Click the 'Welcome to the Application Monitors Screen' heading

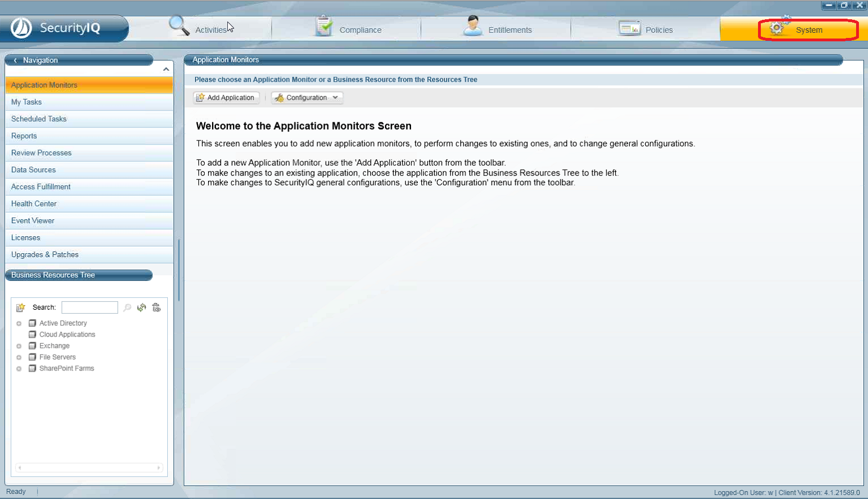click(x=304, y=126)
